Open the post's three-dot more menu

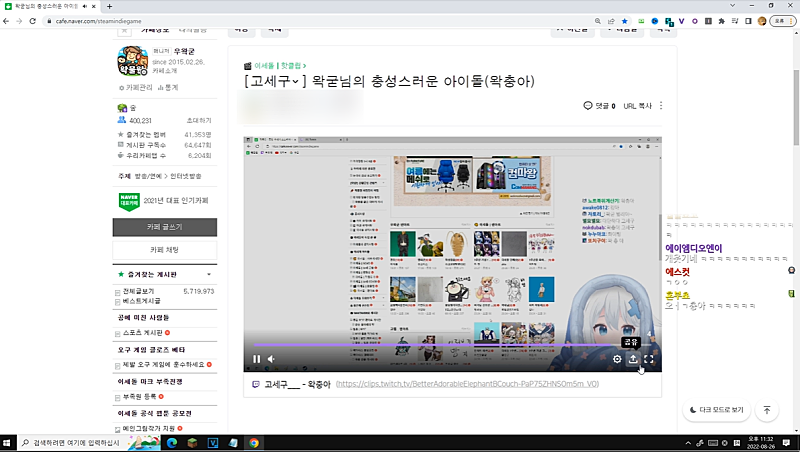(x=661, y=105)
